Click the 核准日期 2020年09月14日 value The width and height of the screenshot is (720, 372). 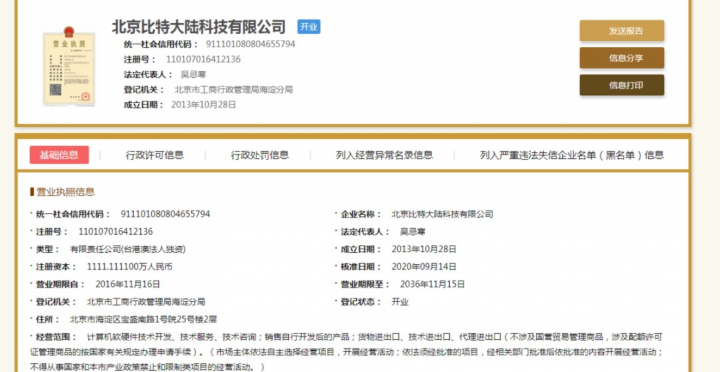424,266
